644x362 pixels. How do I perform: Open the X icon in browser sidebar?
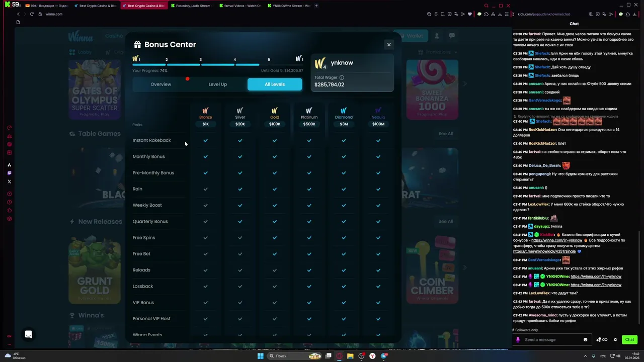click(x=9, y=182)
